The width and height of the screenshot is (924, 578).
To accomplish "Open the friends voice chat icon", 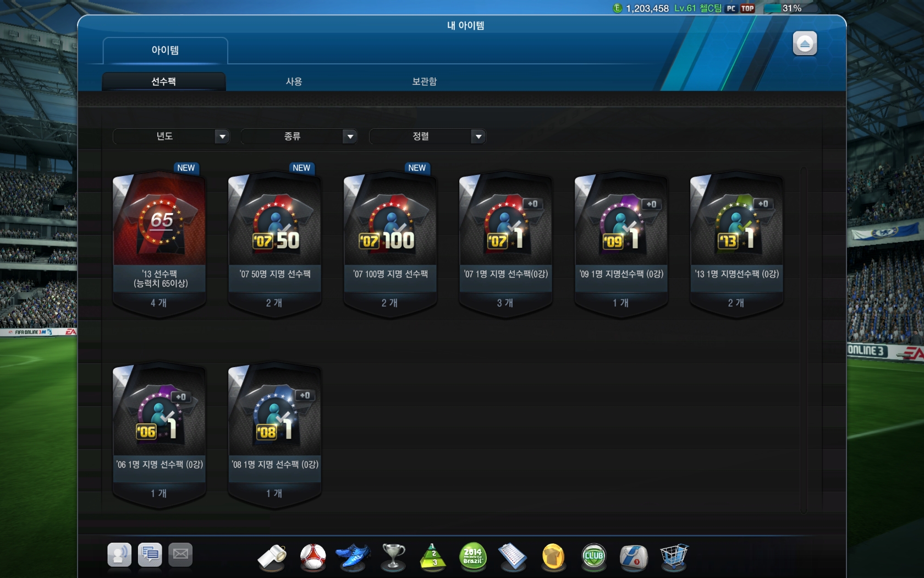I will pos(119,554).
